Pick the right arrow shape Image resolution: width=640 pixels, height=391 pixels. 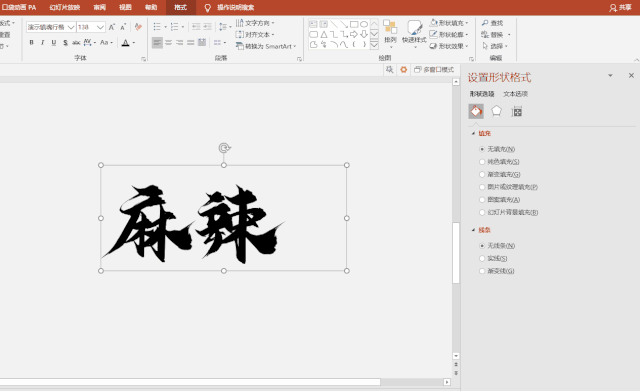coord(354,34)
